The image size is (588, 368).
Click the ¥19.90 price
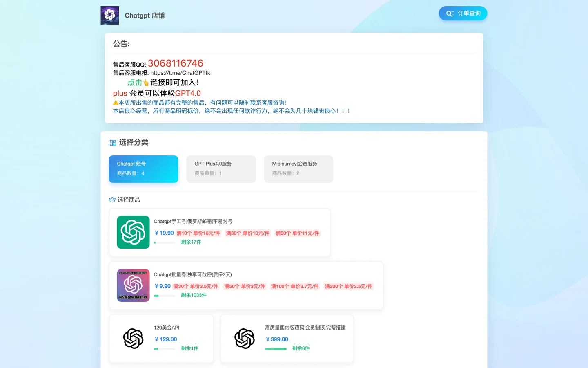coord(164,233)
